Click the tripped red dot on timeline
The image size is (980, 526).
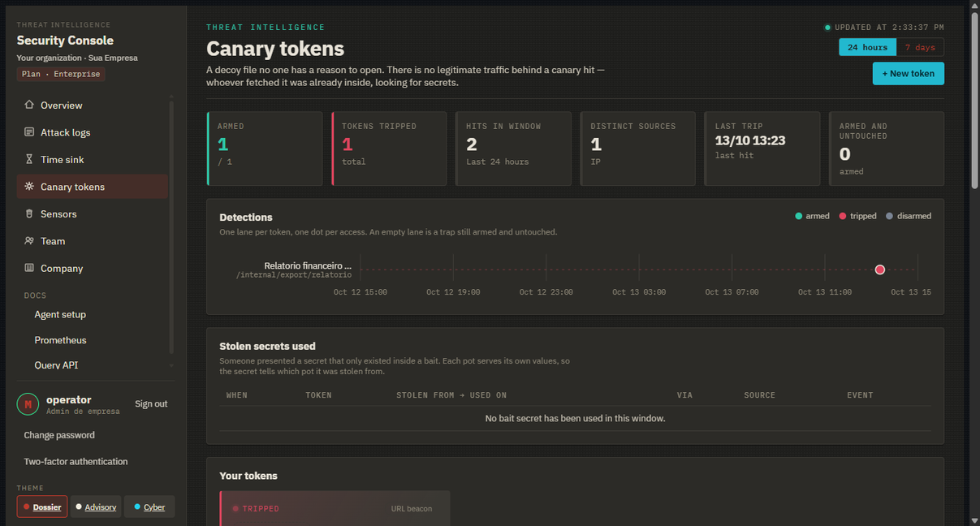pyautogui.click(x=880, y=269)
